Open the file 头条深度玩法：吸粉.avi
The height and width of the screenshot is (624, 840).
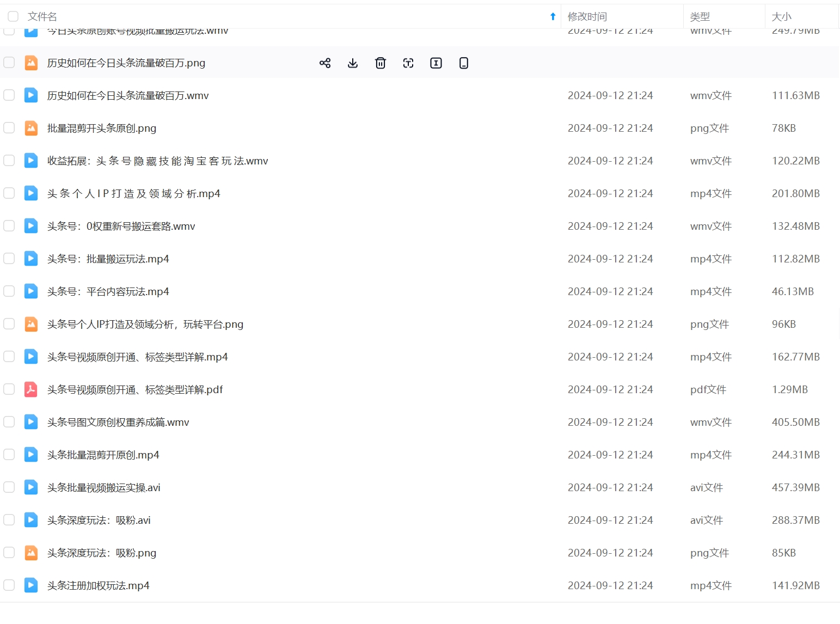[99, 520]
